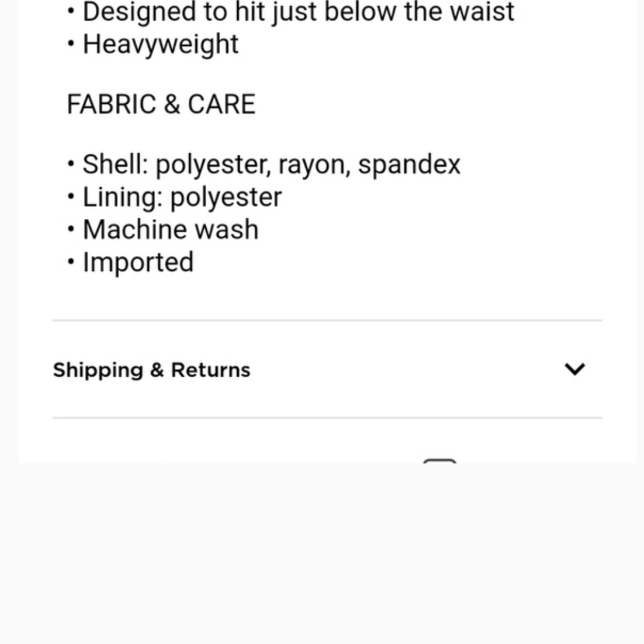Click the Imported bullet text
This screenshot has height=644, width=644.
138,262
